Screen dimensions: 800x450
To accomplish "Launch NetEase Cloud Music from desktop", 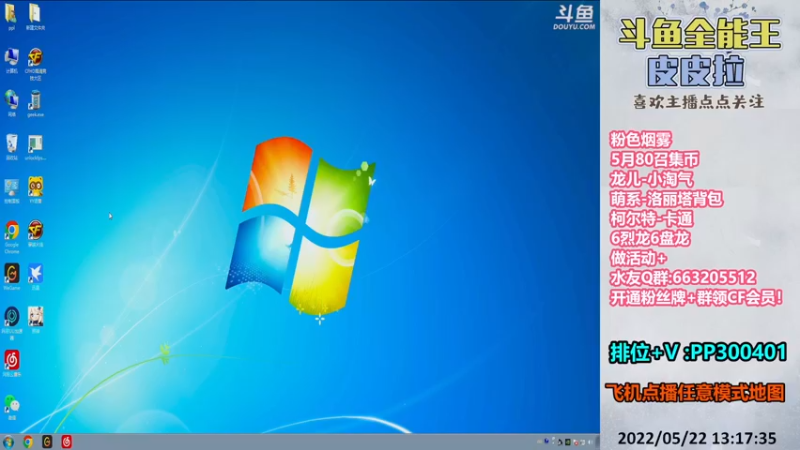I will pyautogui.click(x=11, y=363).
